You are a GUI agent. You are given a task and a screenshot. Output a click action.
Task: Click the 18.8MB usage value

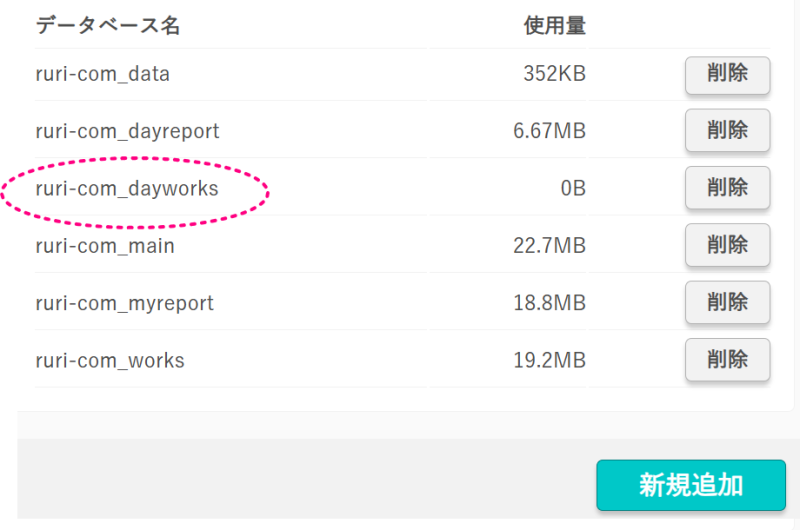(549, 303)
